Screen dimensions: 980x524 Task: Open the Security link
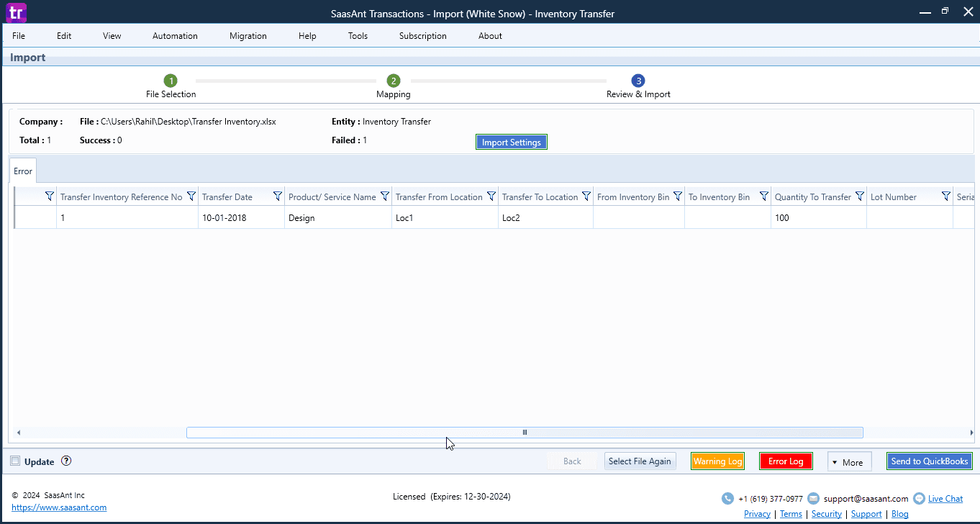tap(827, 514)
